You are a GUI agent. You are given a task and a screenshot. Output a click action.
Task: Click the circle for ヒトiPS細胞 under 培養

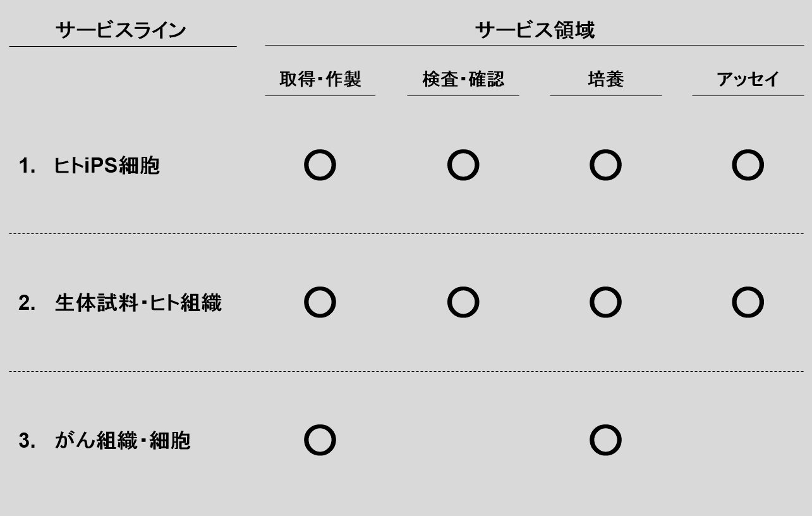click(605, 166)
